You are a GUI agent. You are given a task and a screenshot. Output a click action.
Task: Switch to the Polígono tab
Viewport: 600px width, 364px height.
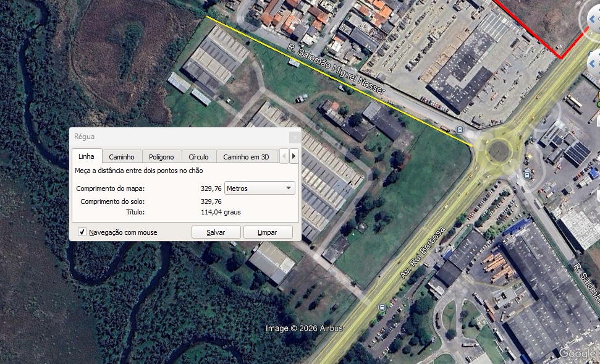point(161,157)
